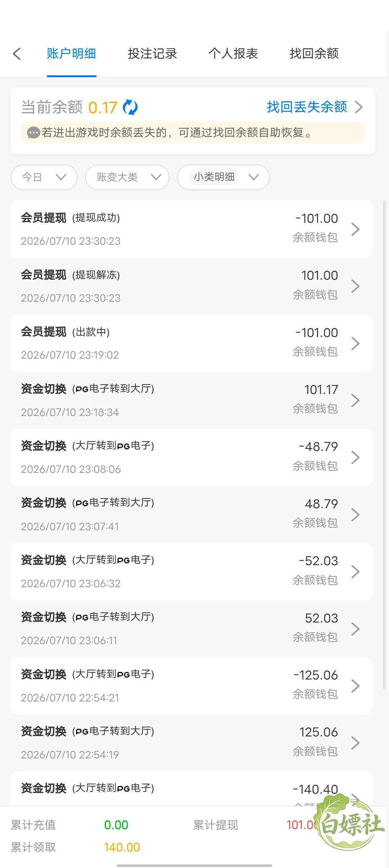Open the -125.06 大厅转到PG电子 entry

coord(191,686)
